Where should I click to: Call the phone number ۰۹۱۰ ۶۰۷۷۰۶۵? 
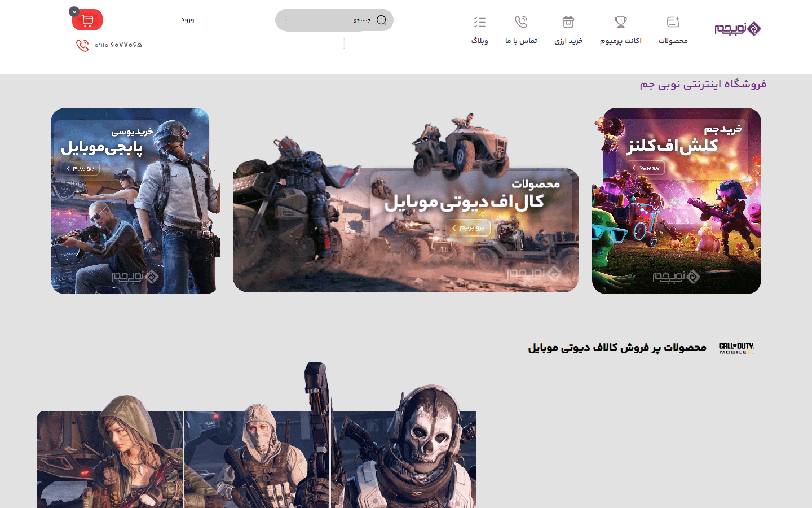click(x=118, y=45)
